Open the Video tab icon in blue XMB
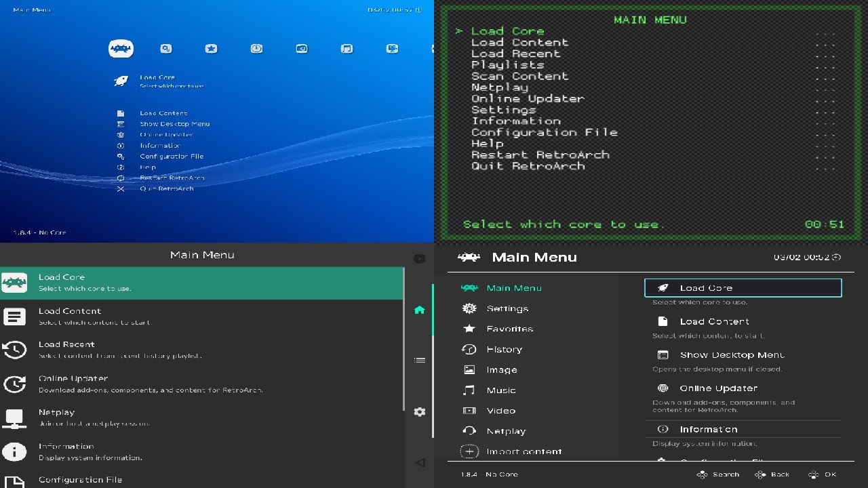 point(392,49)
